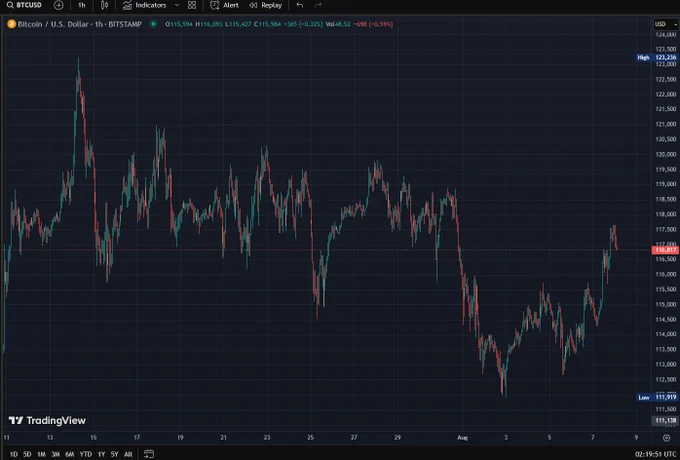Open the go-to-date calendar icon
The height and width of the screenshot is (460, 680).
149,454
